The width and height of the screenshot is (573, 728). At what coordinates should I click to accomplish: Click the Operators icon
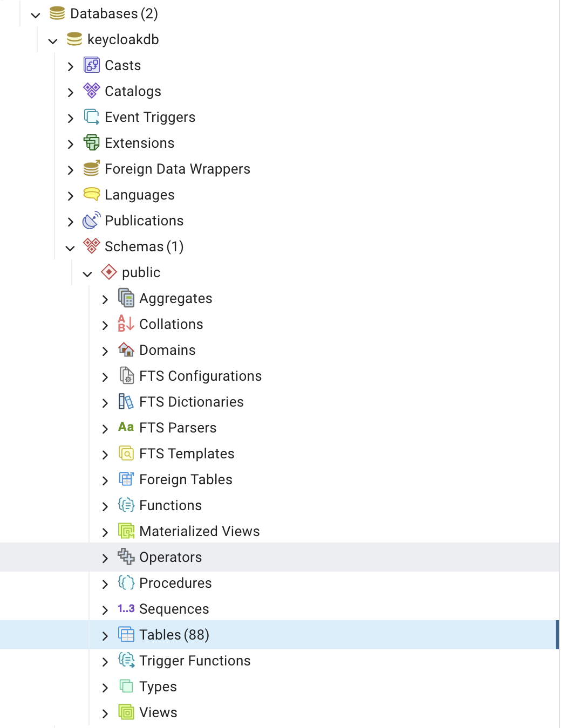[x=126, y=557]
